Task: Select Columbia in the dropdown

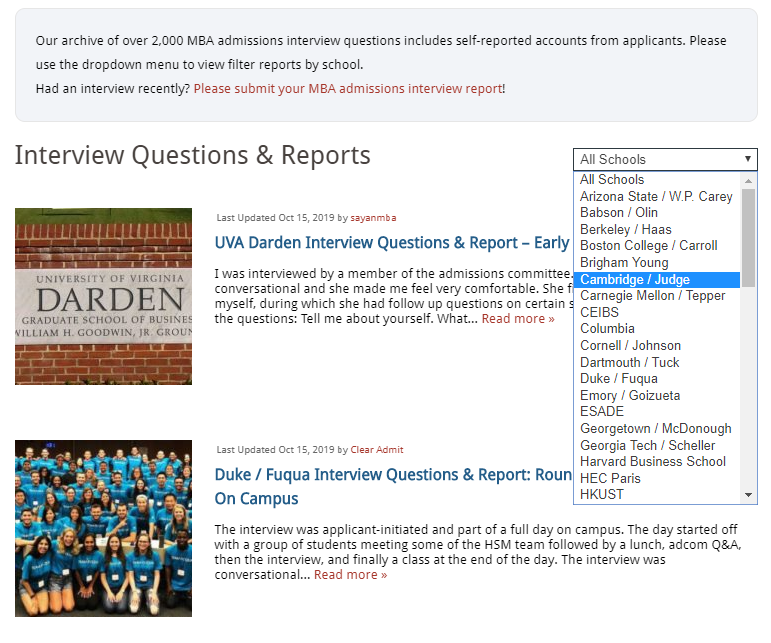Action: [657, 328]
